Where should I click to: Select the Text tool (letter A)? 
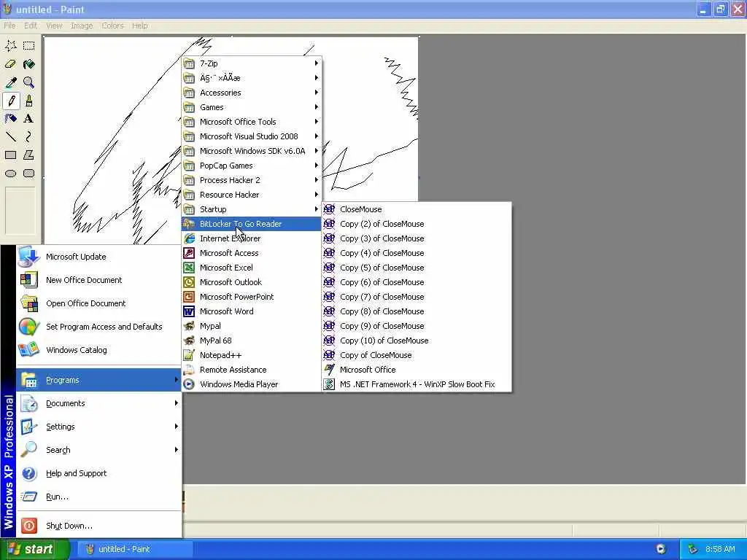(29, 119)
